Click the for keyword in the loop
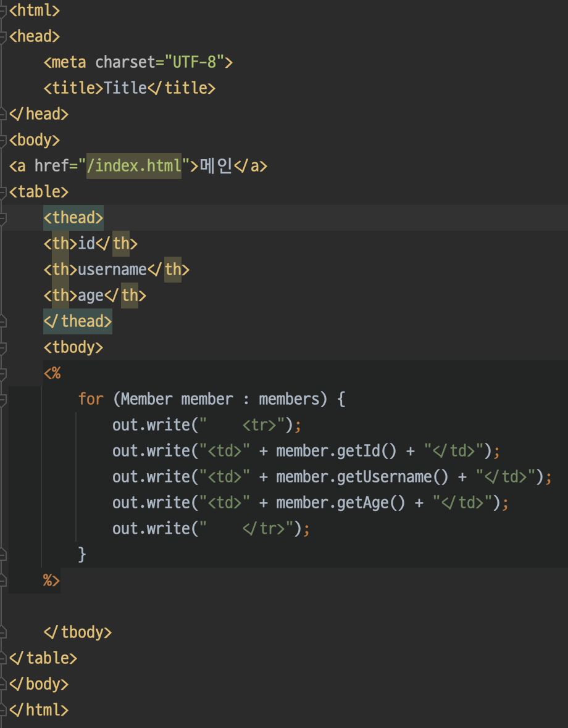 pyautogui.click(x=91, y=399)
